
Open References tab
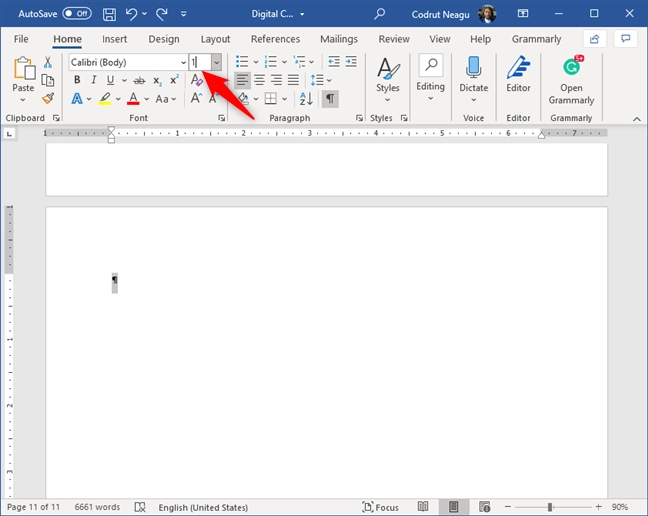tap(275, 39)
